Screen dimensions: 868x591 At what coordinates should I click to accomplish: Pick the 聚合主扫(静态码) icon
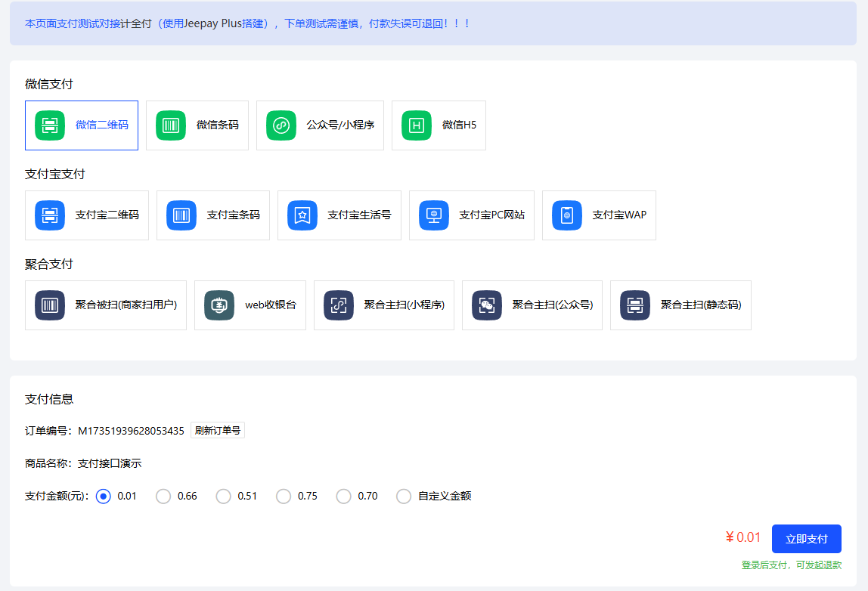pyautogui.click(x=635, y=305)
